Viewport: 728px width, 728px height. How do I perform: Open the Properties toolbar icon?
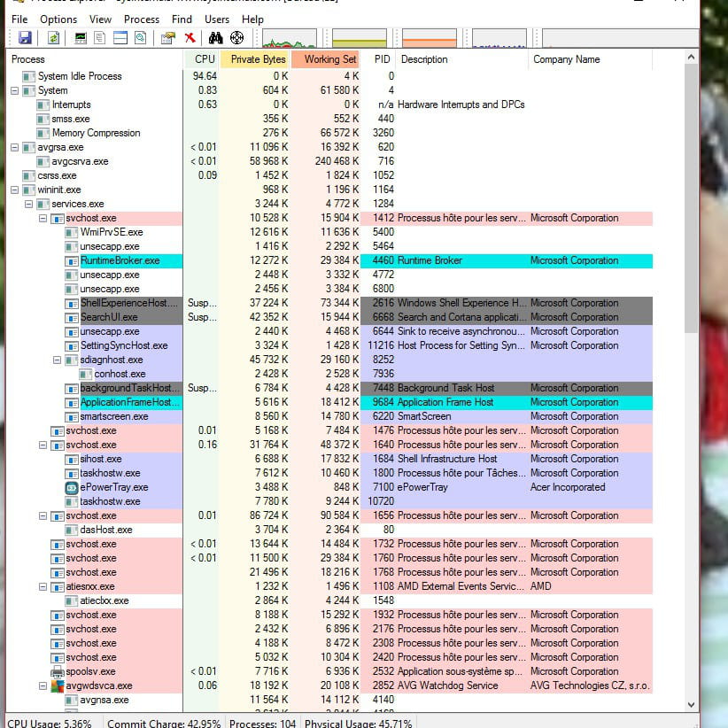click(167, 37)
